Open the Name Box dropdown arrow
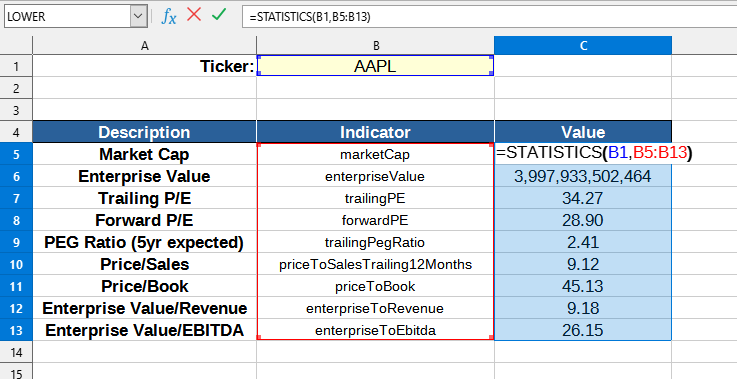 [x=138, y=16]
